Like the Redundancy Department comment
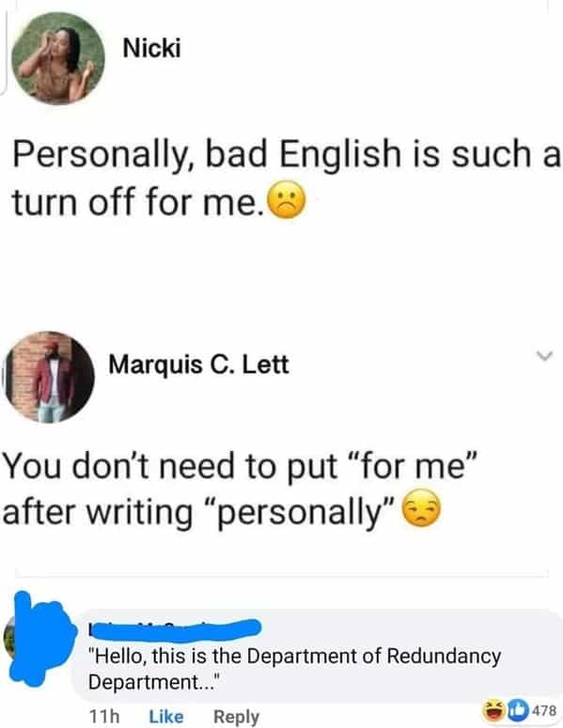This screenshot has width=563, height=728. (x=165, y=716)
